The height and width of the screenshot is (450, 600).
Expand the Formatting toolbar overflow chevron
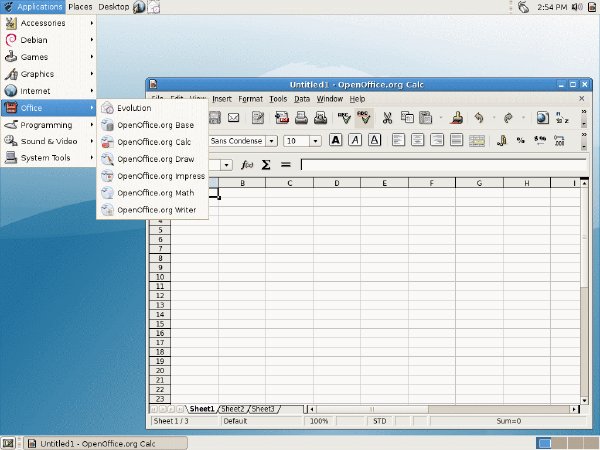(584, 135)
